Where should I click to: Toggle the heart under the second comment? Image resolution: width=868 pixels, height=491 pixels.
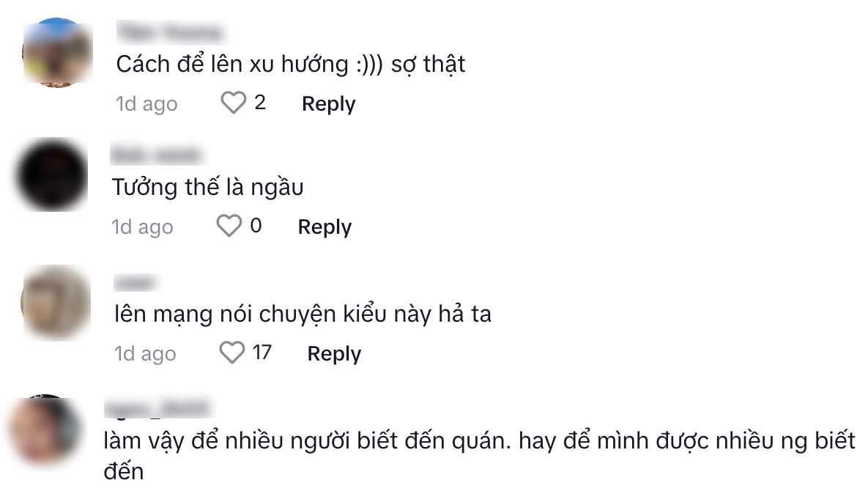pyautogui.click(x=229, y=226)
